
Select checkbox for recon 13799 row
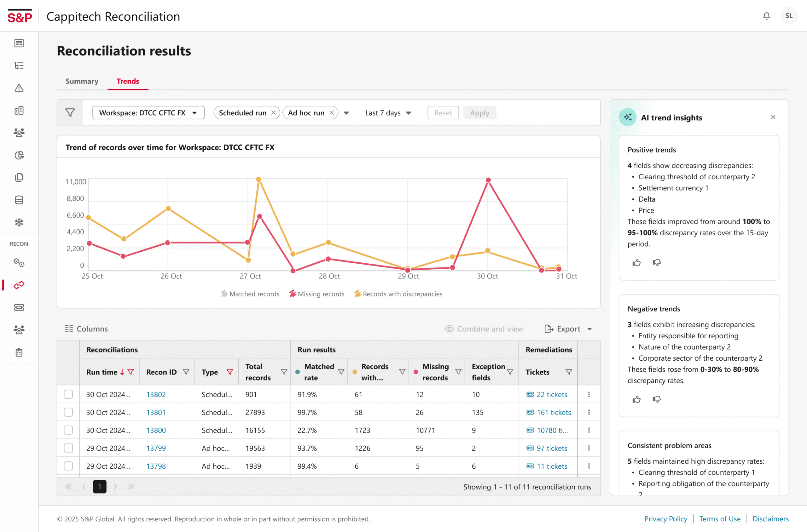pos(68,448)
